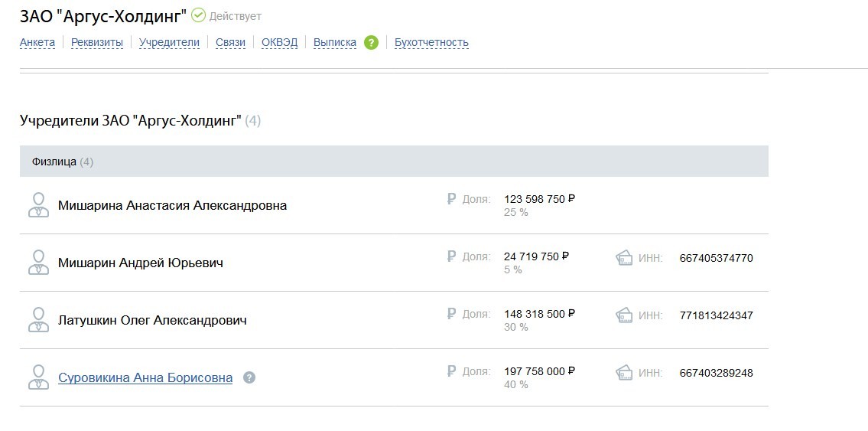
Task: Click person icon beside Суровикина Анна Борисовна
Action: pyautogui.click(x=38, y=377)
